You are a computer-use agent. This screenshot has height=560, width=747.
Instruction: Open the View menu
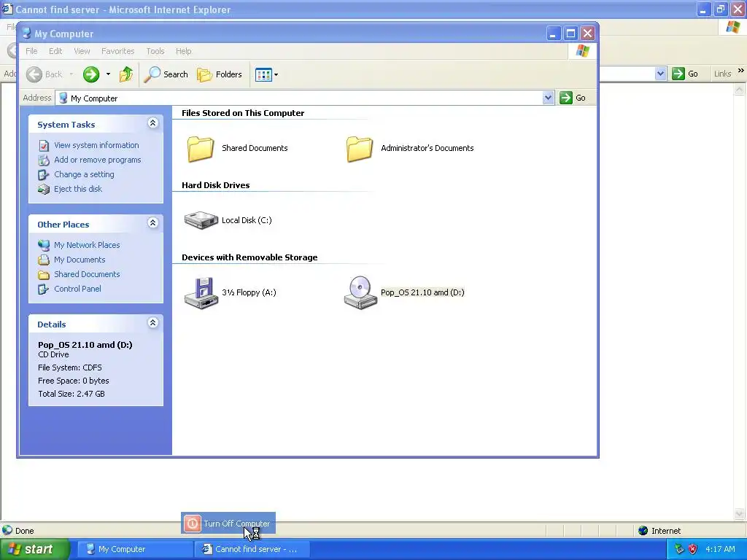coord(82,51)
